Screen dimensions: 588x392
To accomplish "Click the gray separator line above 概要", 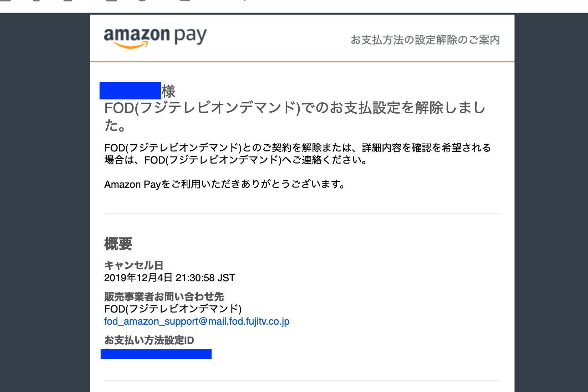I will (302, 214).
